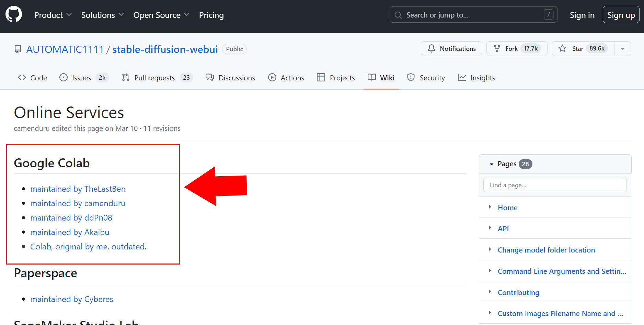Collapse the Pages sidebar section

coord(492,164)
